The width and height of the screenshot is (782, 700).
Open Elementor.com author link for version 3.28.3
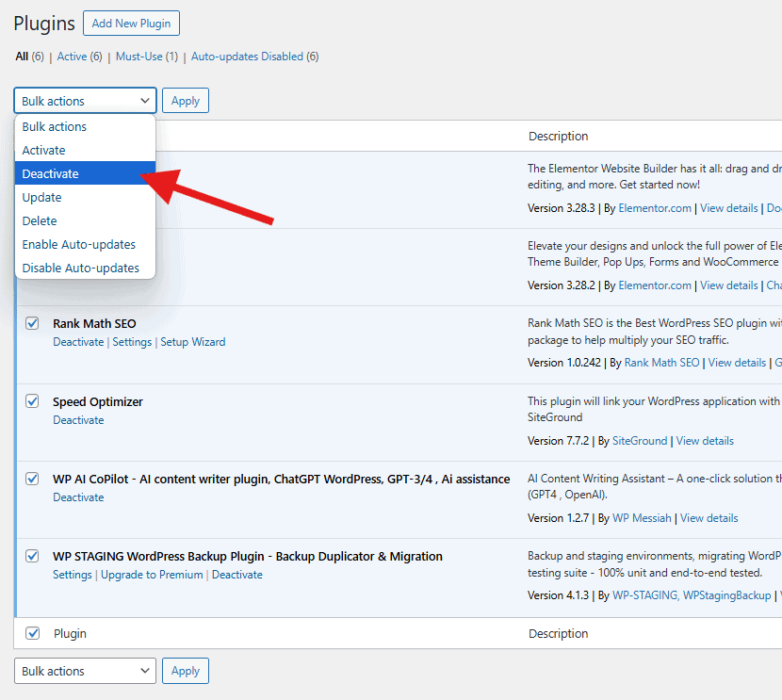[655, 208]
